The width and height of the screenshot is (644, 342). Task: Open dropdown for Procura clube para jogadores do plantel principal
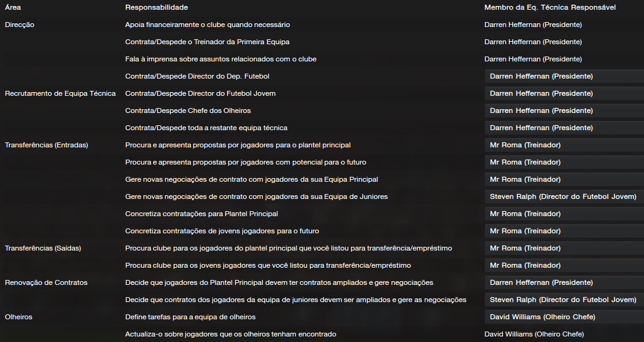pos(564,249)
